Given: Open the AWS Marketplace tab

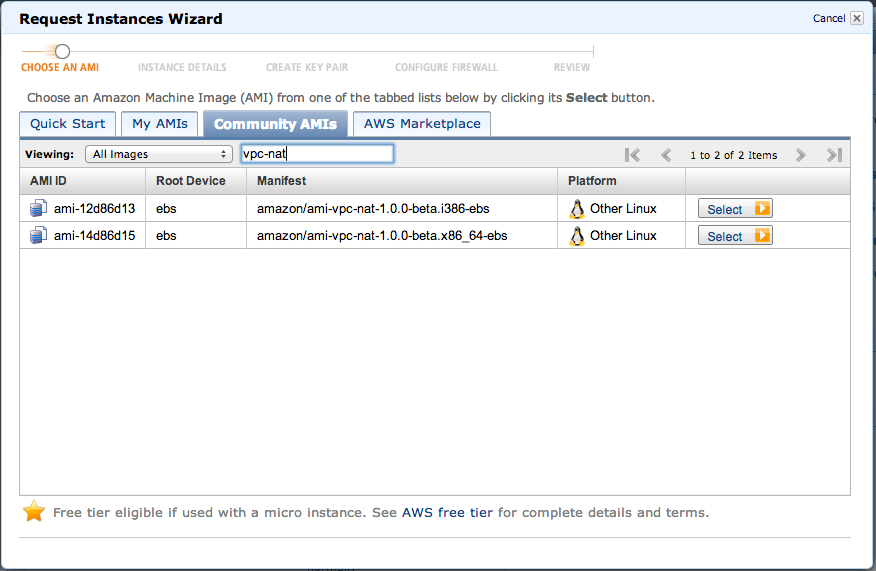Looking at the screenshot, I should click(422, 123).
